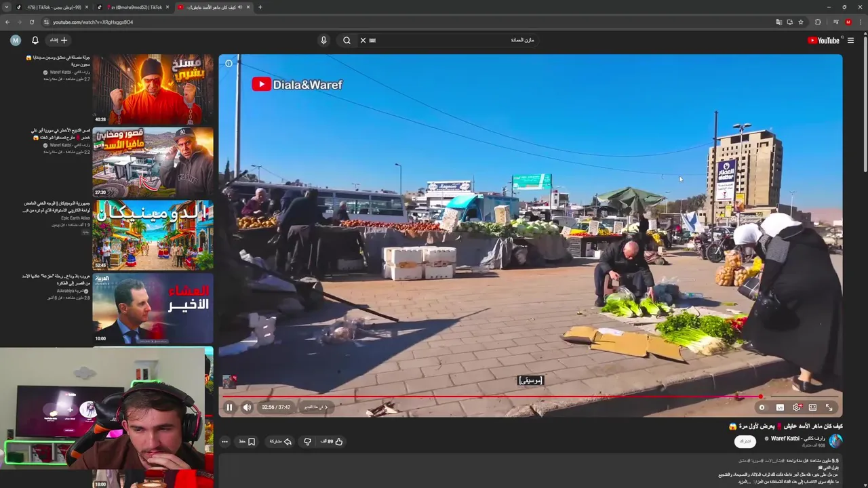
Task: Translate this page icon in address bar
Action: 779,22
